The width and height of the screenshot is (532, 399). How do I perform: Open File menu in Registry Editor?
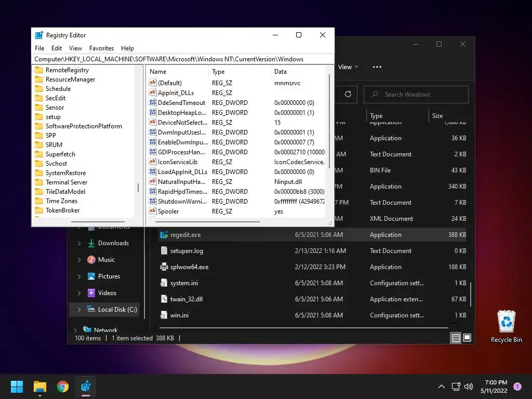pyautogui.click(x=39, y=48)
